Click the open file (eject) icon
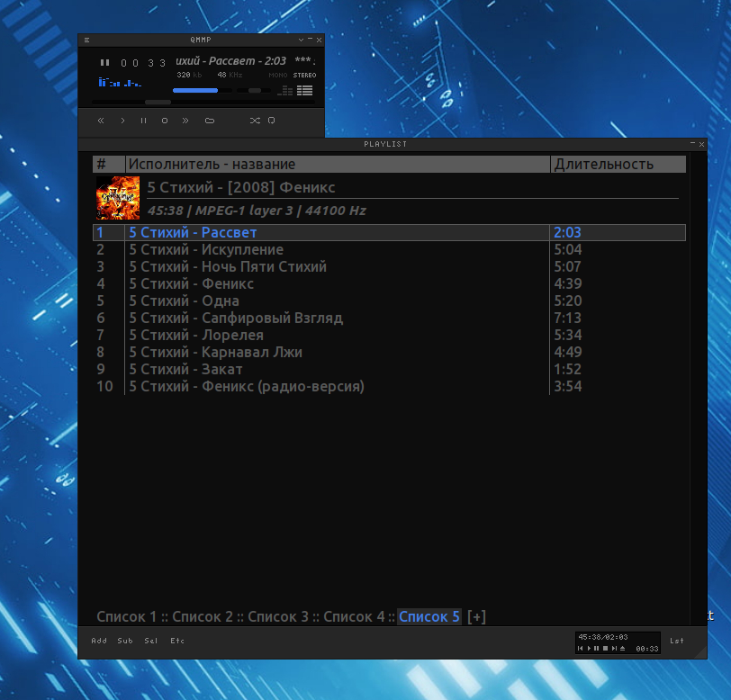This screenshot has height=700, width=731. [210, 121]
